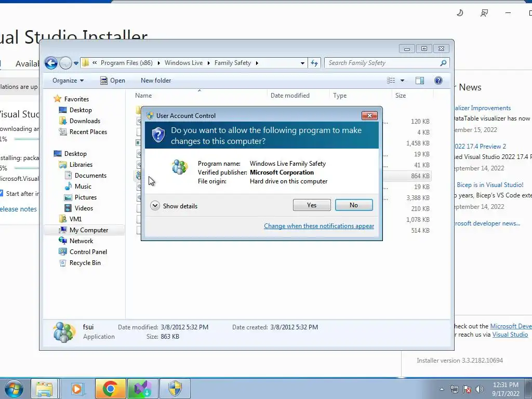Select Favorites in the navigation pane
This screenshot has height=399, width=532.
76,99
